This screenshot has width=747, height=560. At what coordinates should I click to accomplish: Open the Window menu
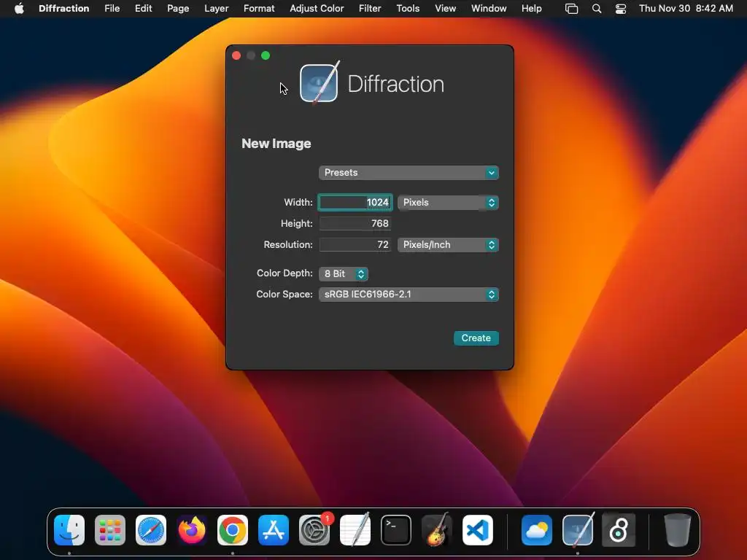[x=489, y=9]
